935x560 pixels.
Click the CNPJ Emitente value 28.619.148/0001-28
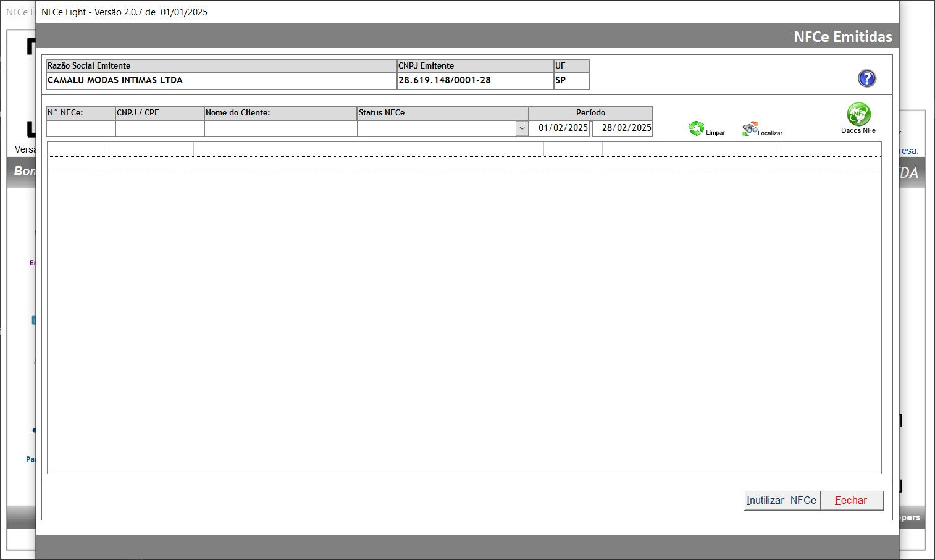(x=474, y=81)
